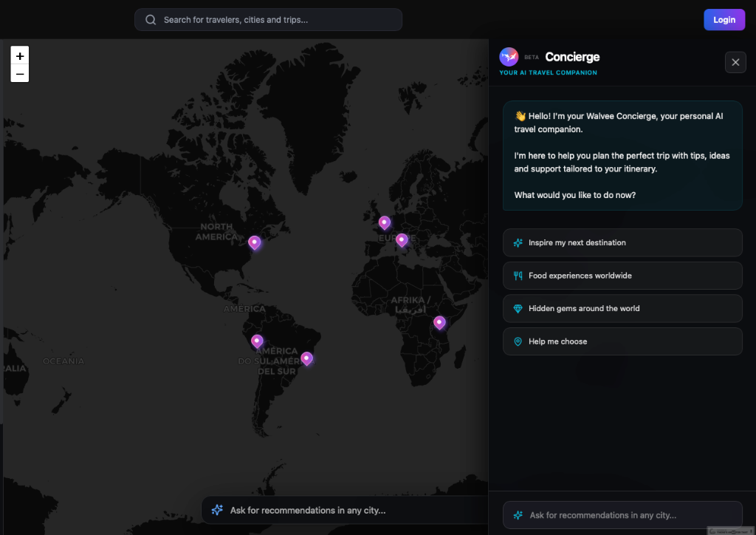This screenshot has width=756, height=535.
Task: Pick "Hidden gems around the world"
Action: (x=622, y=308)
